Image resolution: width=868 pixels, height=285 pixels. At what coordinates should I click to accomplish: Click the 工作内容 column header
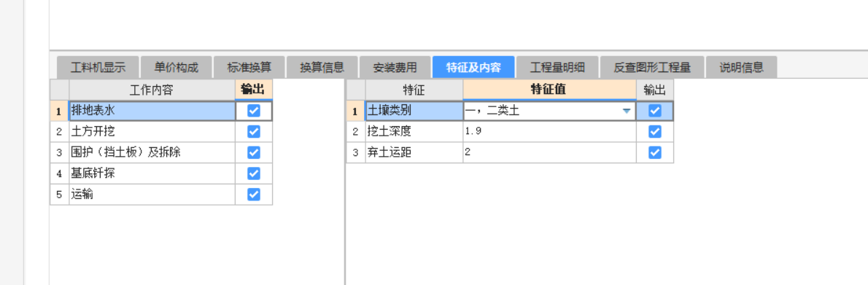[x=152, y=90]
